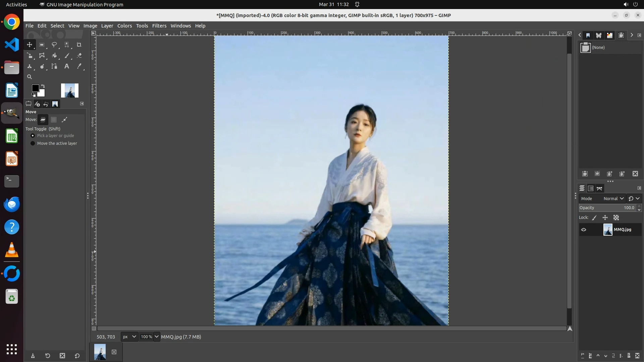Choose 'Move the active layer' radio option

(x=33, y=143)
